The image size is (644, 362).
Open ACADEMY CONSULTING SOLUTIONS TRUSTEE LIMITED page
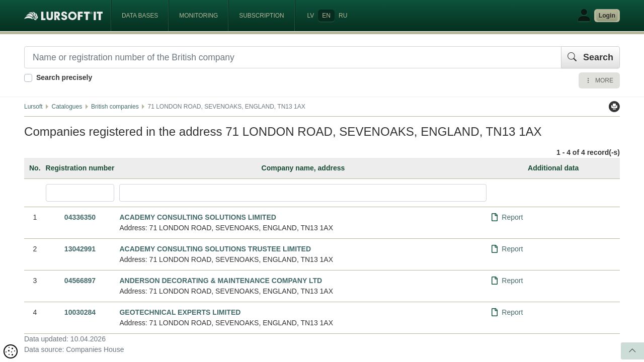[x=215, y=249]
